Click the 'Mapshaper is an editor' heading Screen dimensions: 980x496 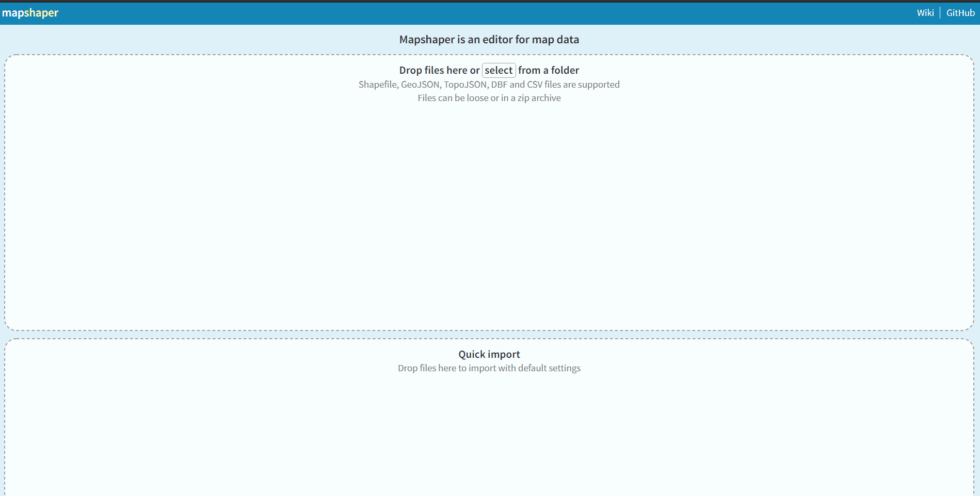(489, 40)
